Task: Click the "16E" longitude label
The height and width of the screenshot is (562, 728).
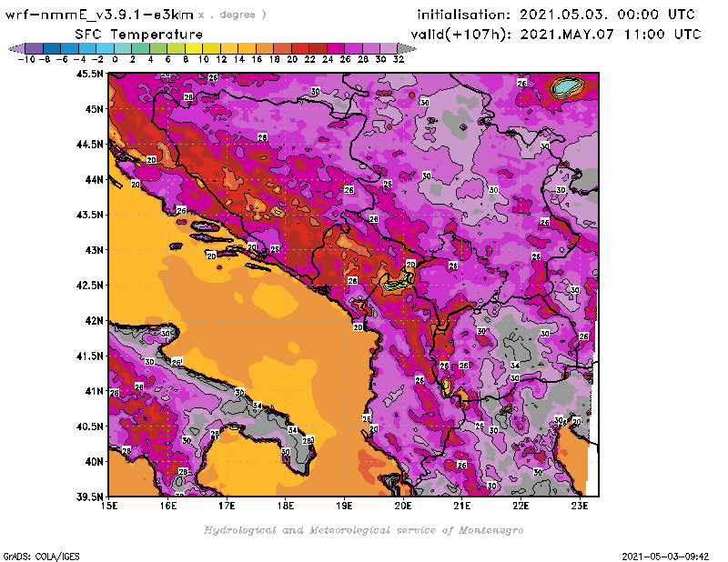Action: tap(168, 506)
